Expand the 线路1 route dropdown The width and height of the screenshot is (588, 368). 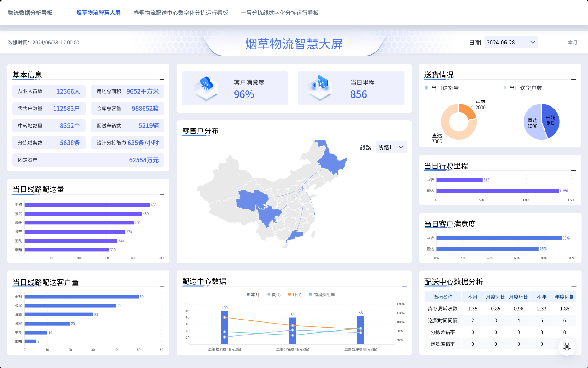pyautogui.click(x=391, y=148)
